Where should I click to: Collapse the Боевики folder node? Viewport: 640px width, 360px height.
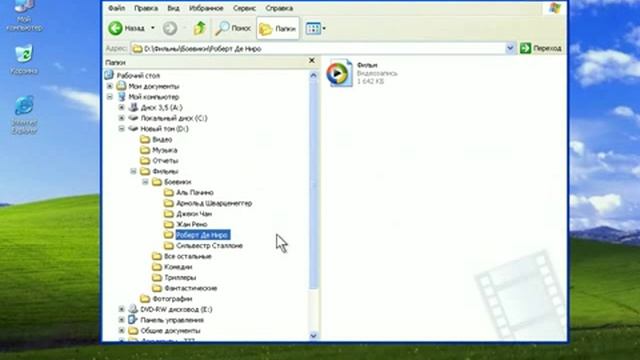[x=145, y=182]
